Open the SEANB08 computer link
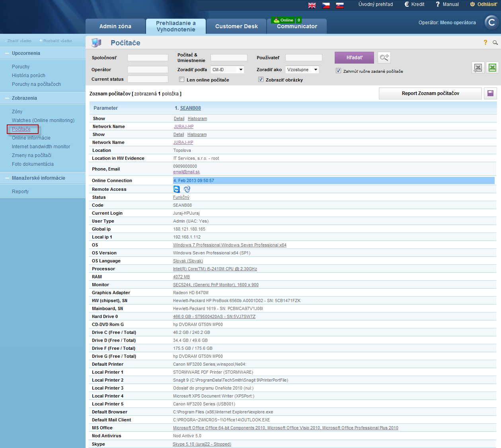The height and width of the screenshot is (448, 501). (190, 108)
